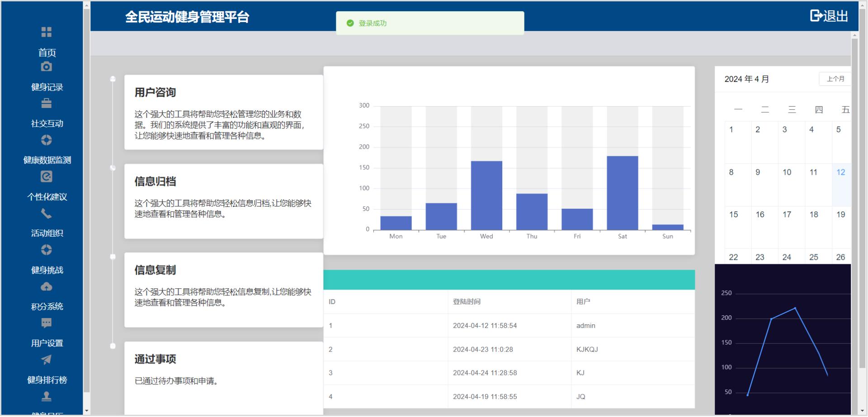The image size is (868, 417).
Task: Click the cloud upload icon above 积分系统
Action: coord(47,287)
